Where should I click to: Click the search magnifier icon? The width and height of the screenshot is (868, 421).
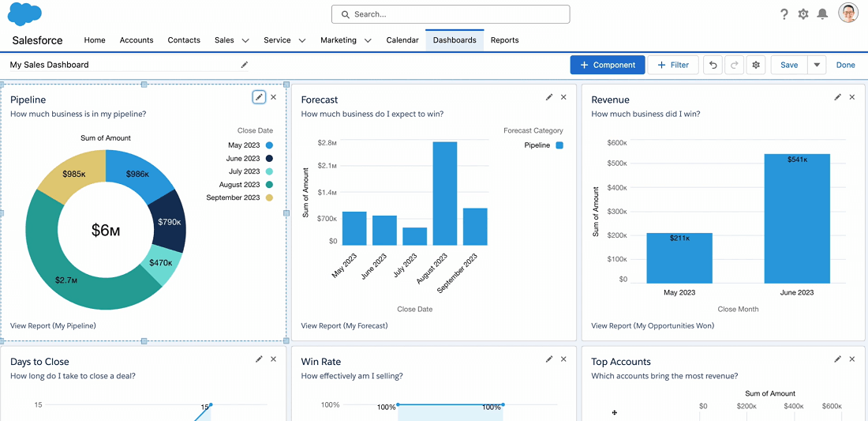click(346, 14)
